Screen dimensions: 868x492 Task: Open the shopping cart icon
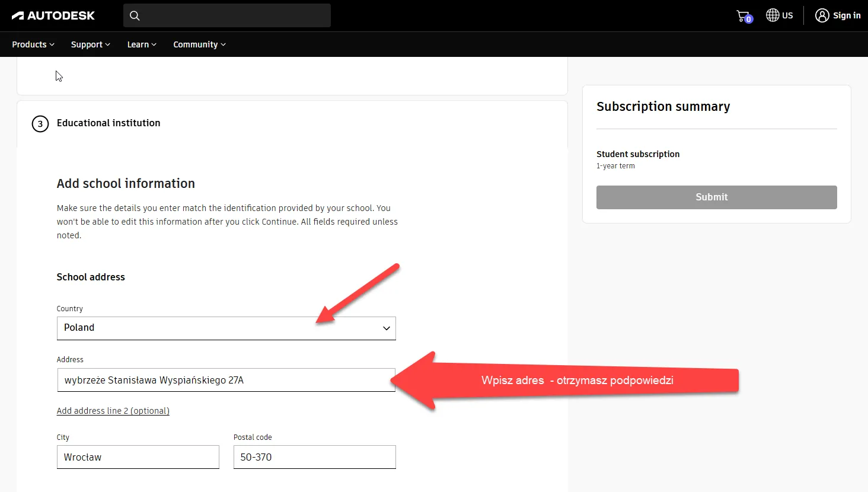pyautogui.click(x=743, y=16)
